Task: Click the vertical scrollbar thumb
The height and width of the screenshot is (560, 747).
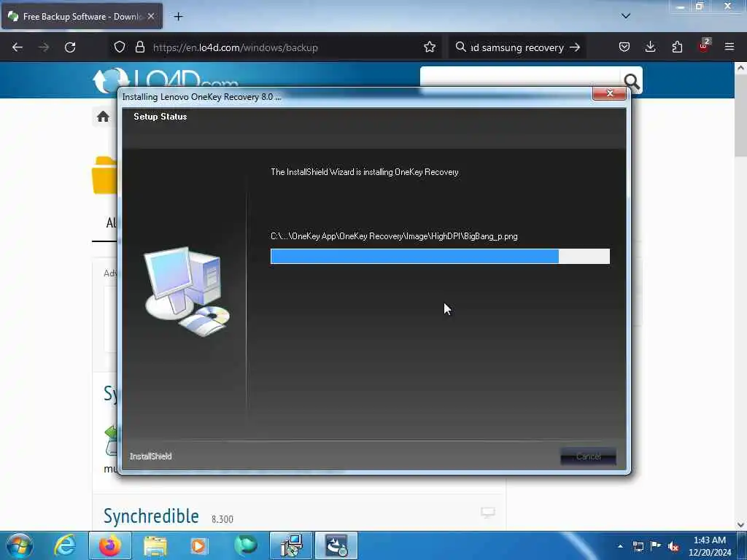Action: tap(740, 116)
